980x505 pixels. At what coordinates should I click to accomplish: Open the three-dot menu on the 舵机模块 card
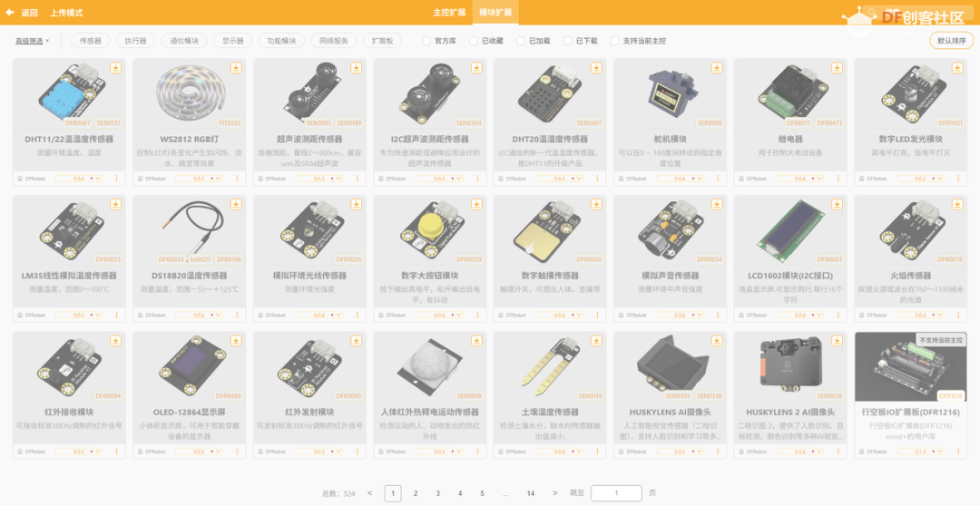(x=718, y=179)
